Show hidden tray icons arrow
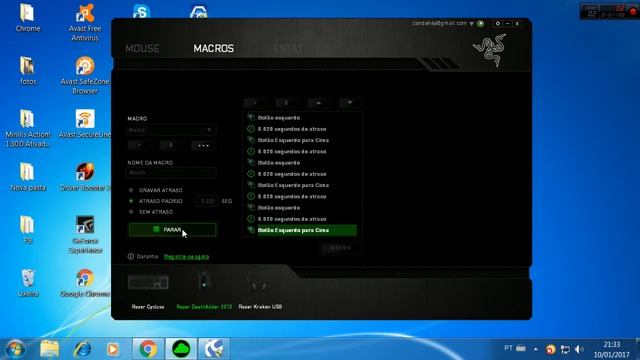The height and width of the screenshot is (360, 640). coord(536,349)
